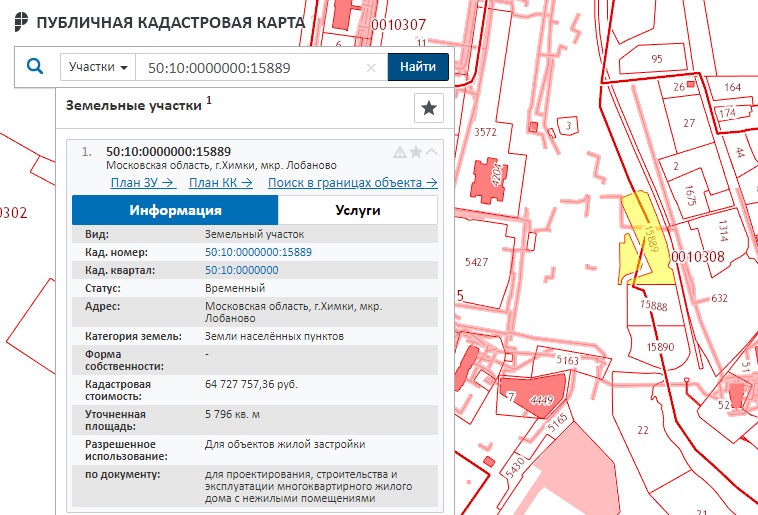
Task: Switch to the Услуги tab
Action: [x=357, y=210]
